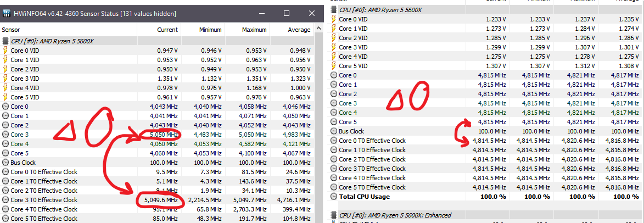Minimize the HWiNFO64 Sensor Status window
Viewport: 644px width, 223px height.
[262, 14]
